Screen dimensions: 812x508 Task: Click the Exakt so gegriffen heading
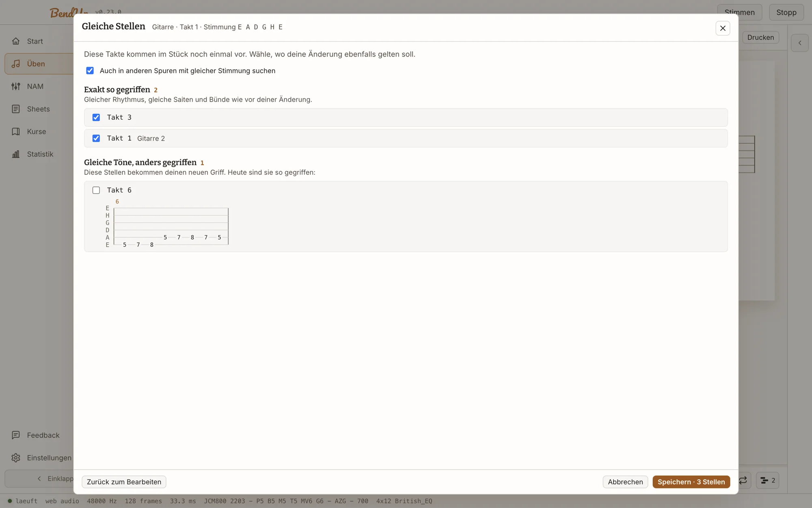(117, 89)
